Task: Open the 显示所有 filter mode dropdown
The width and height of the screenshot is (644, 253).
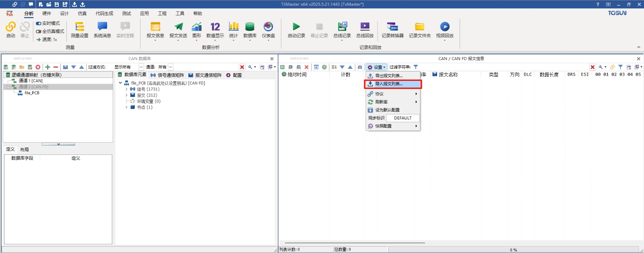Action: (141, 67)
